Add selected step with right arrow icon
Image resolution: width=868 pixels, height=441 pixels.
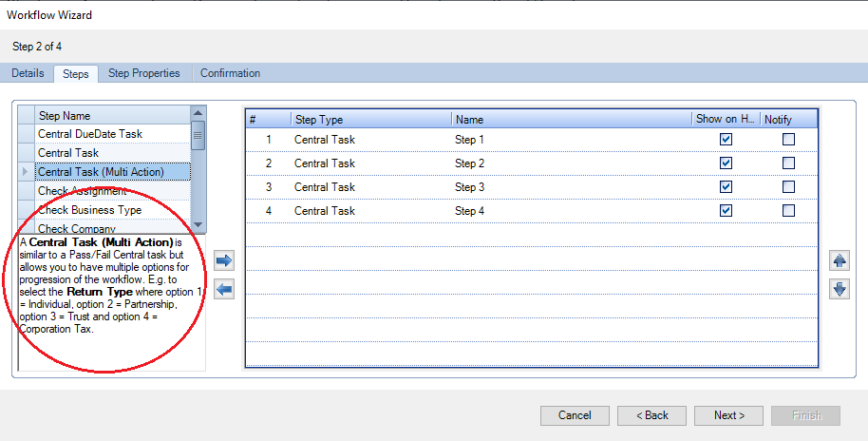[224, 260]
